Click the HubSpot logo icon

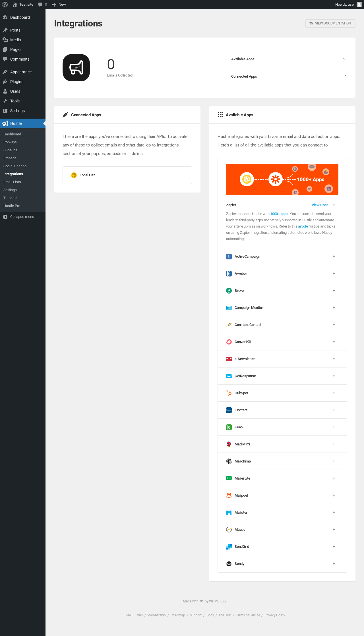click(x=229, y=393)
